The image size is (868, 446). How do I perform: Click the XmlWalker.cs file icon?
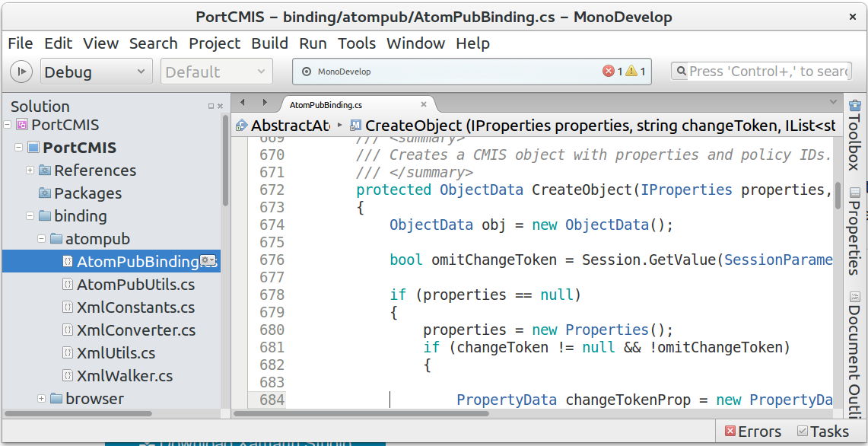68,376
